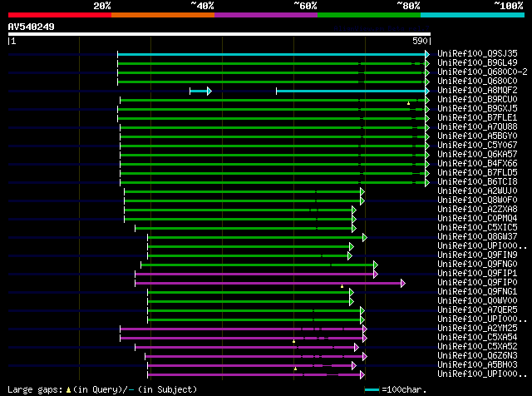Click the purple ~60% identity color segment
The image size is (532, 396).
pyautogui.click(x=266, y=15)
